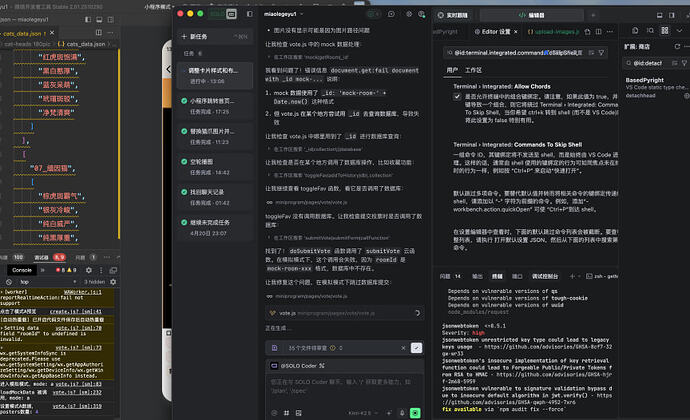
Task: Switch to 编辑器 view tab
Action: click(x=532, y=15)
